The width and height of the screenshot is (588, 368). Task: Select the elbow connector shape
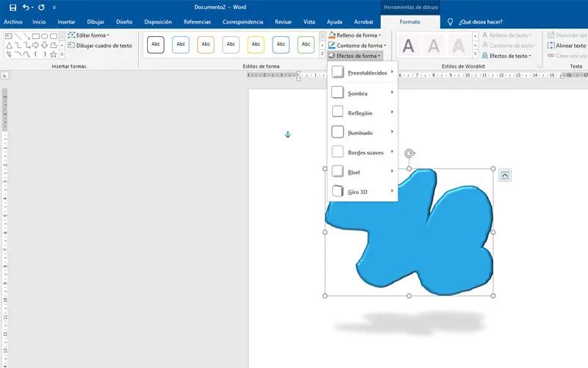18,45
